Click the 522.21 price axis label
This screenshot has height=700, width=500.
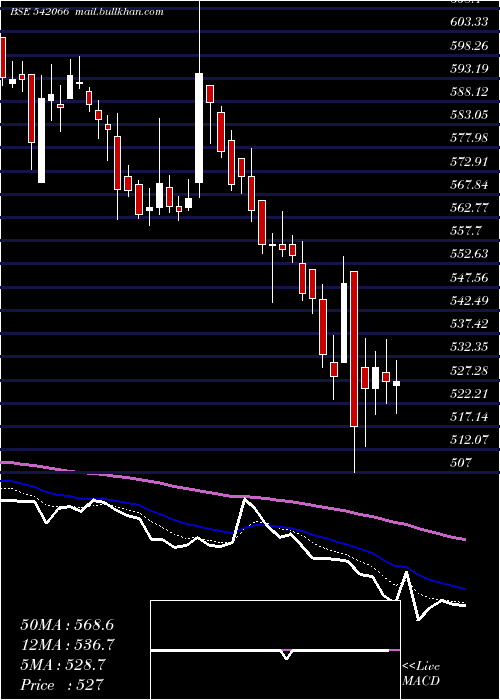pyautogui.click(x=469, y=393)
